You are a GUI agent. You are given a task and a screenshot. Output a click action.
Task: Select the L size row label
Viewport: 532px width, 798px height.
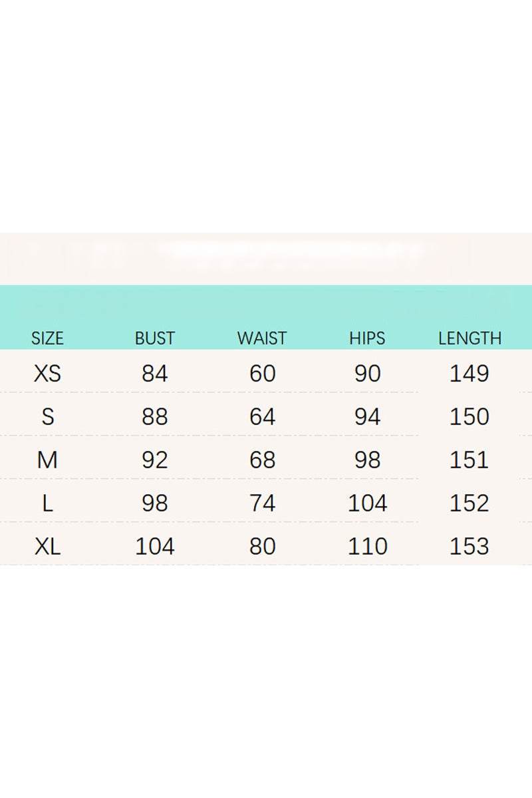coord(47,503)
